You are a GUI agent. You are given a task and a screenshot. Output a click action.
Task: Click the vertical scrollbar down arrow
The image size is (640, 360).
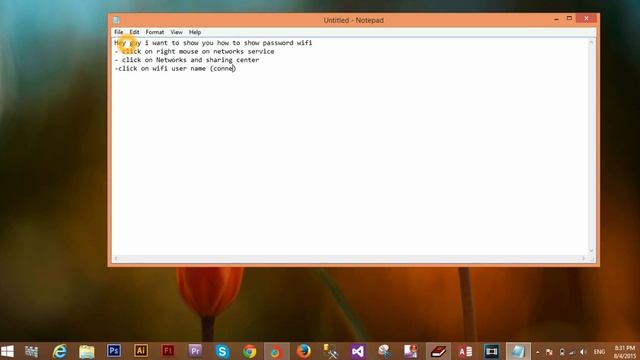pyautogui.click(x=591, y=251)
